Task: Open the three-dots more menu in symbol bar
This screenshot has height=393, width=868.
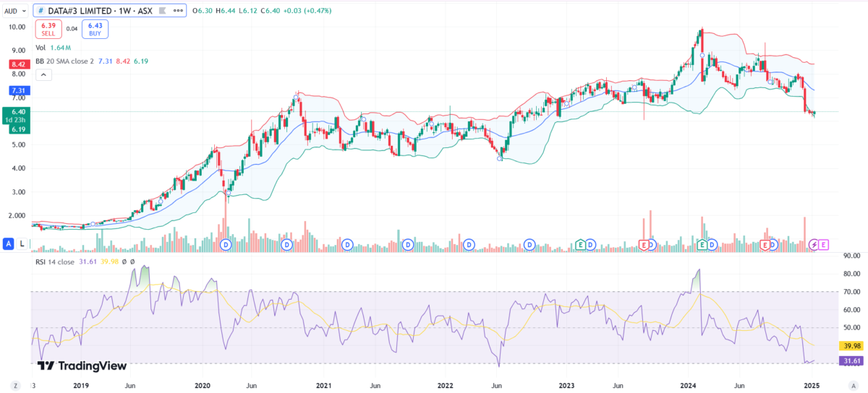Action: pyautogui.click(x=178, y=11)
